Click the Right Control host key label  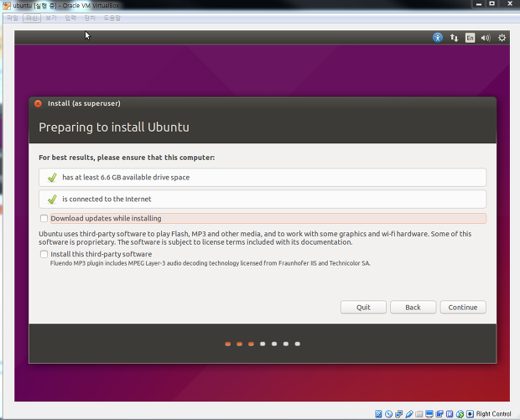click(493, 413)
